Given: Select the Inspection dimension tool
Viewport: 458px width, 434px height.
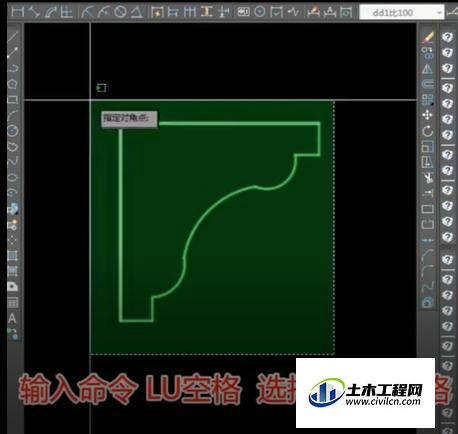Looking at the screenshot, I should click(x=276, y=12).
